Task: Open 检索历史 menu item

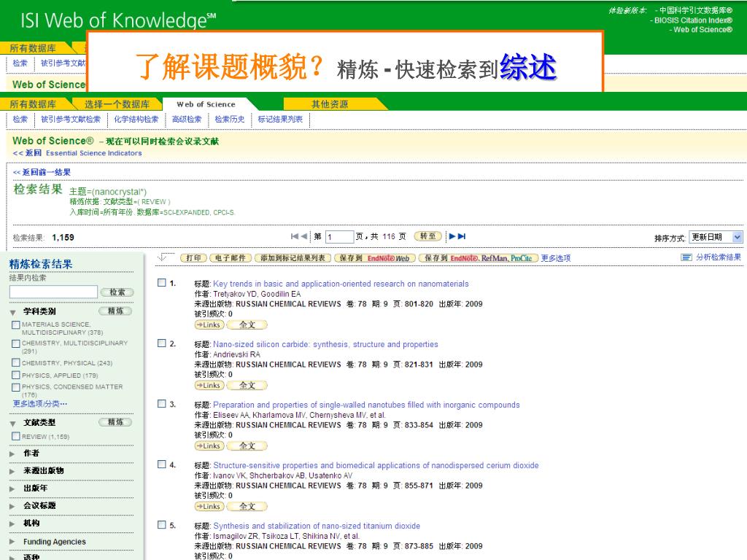Action: pyautogui.click(x=230, y=119)
